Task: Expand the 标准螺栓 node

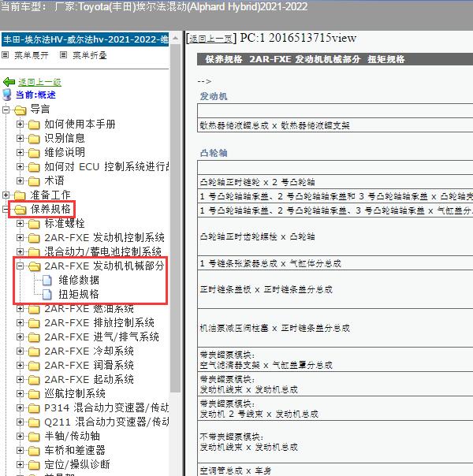Action: pyautogui.click(x=20, y=224)
